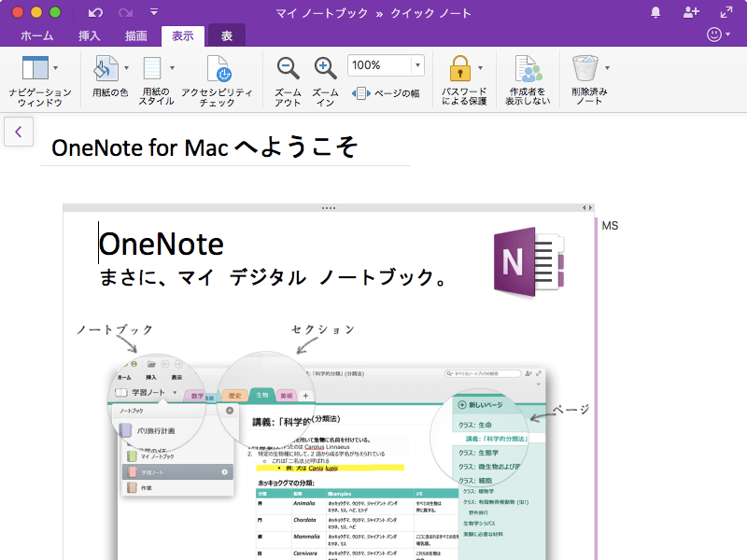Viewport: 747px width, 560px height.
Task: Click the Redo arrow in the title bar
Action: [x=126, y=13]
